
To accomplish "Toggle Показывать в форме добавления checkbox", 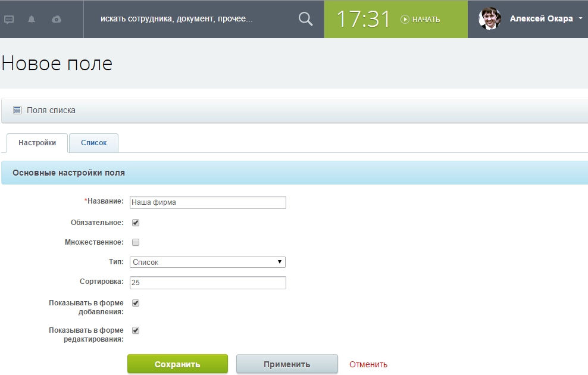I will (135, 303).
